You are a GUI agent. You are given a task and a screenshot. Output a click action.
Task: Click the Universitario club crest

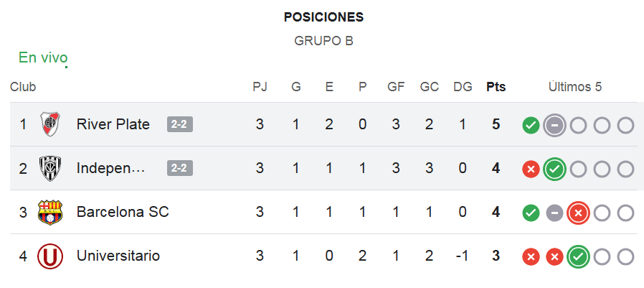(x=50, y=256)
